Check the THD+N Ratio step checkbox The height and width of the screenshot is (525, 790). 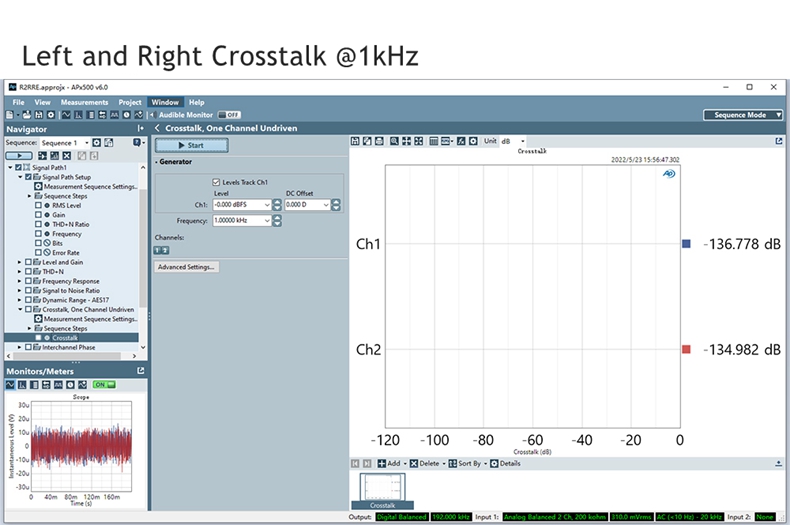coord(38,224)
